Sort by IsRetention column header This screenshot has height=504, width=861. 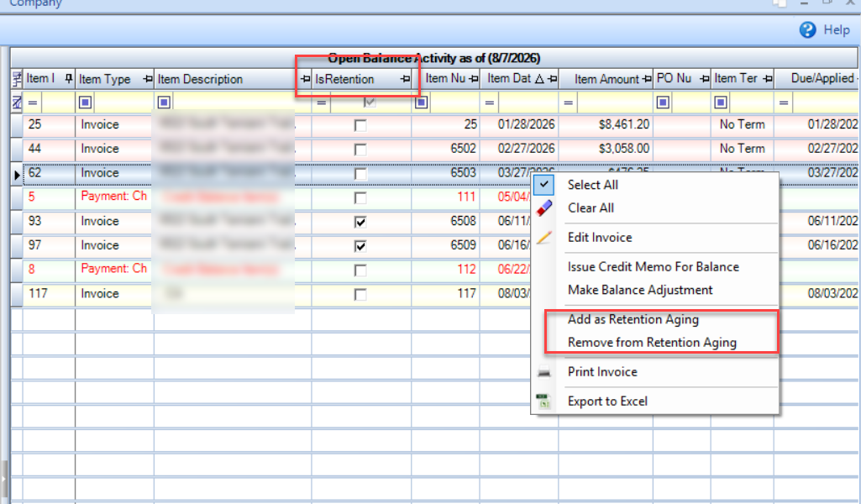344,80
